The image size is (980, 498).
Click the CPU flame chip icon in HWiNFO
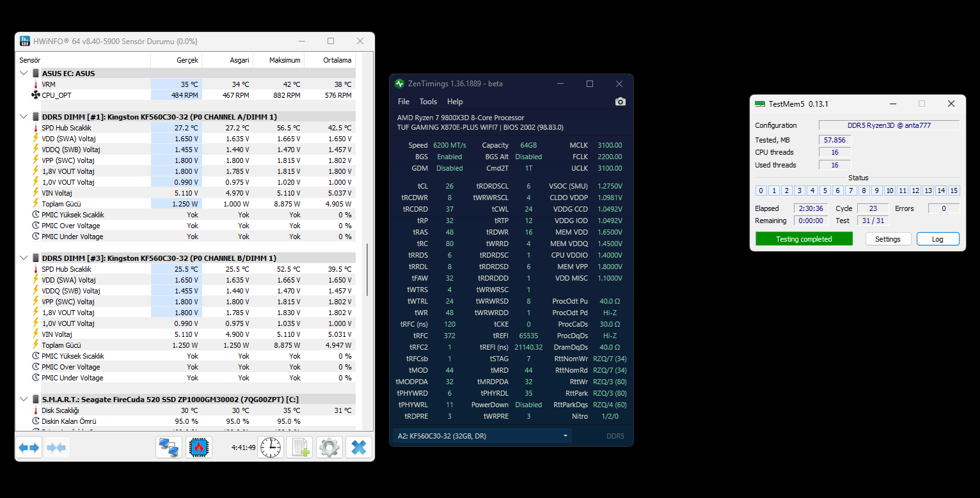(199, 447)
